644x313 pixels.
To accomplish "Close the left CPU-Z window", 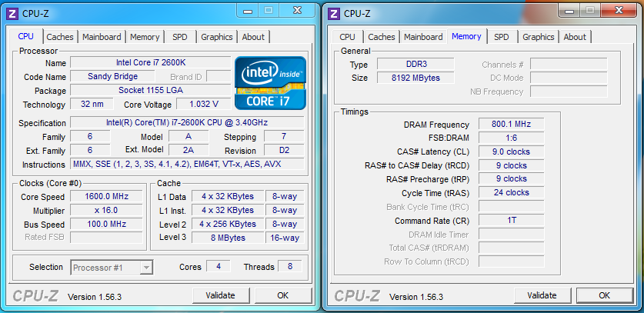I will 298,10.
